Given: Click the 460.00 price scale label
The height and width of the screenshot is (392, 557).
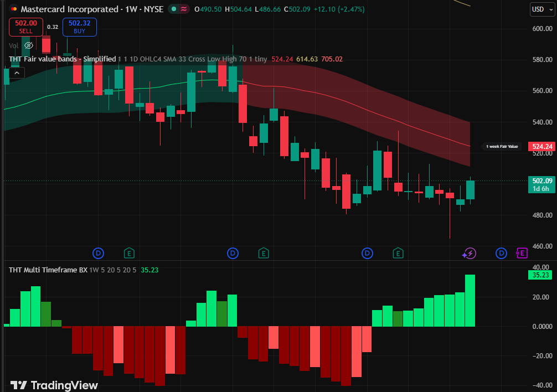Looking at the screenshot, I should 542,246.
